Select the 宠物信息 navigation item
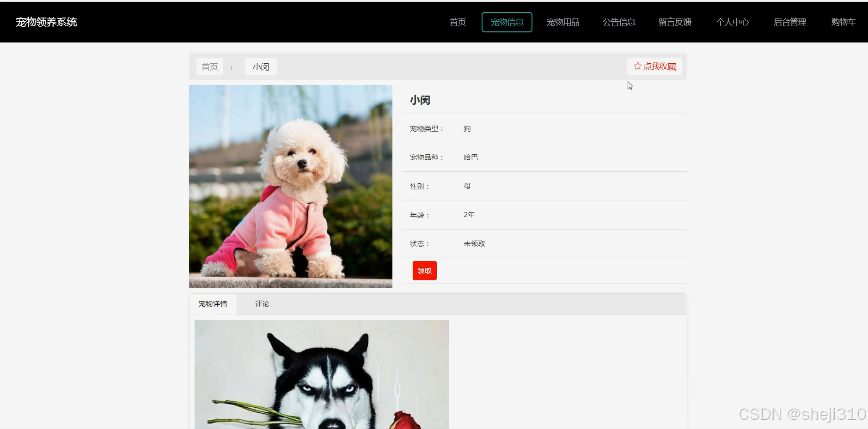The image size is (868, 429). [x=507, y=22]
